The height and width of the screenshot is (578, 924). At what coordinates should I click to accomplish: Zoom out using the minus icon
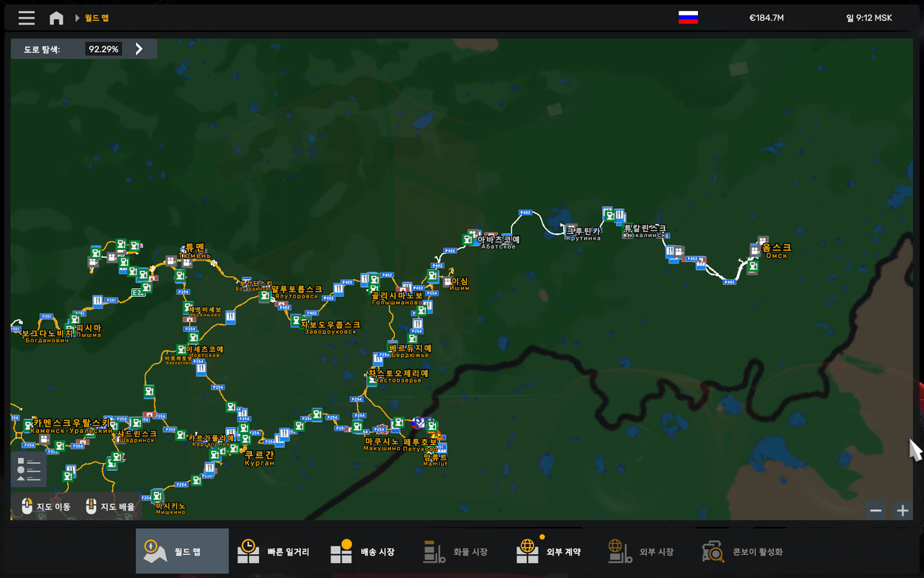click(x=876, y=509)
